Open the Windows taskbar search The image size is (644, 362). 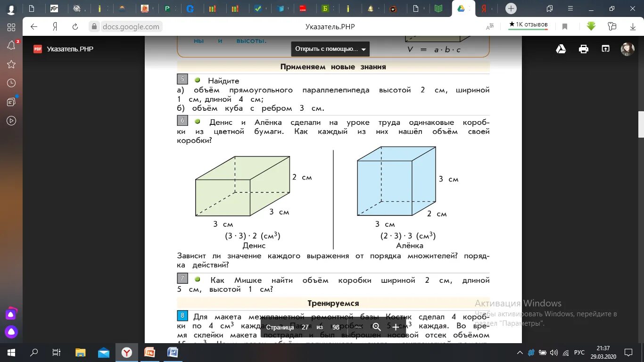[34, 352]
